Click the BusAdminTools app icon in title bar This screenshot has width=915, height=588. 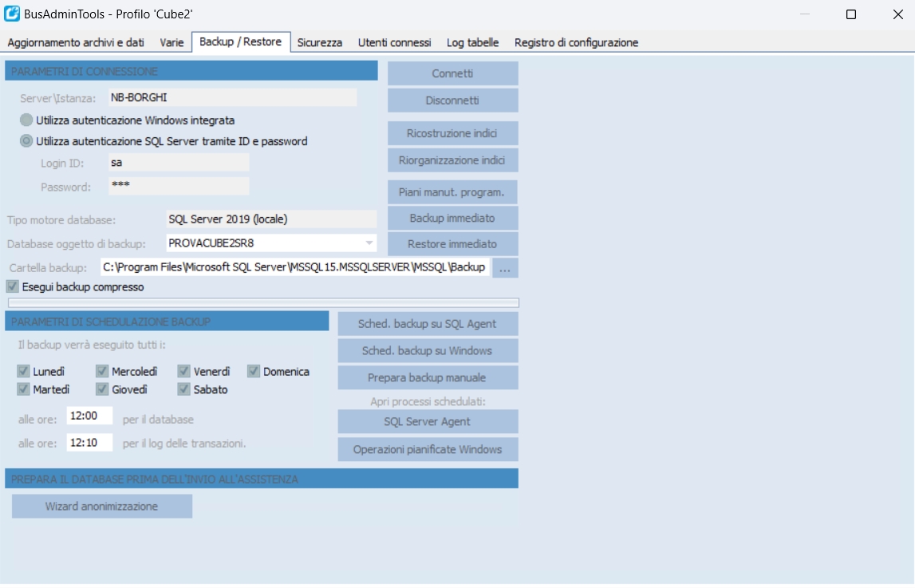12,14
